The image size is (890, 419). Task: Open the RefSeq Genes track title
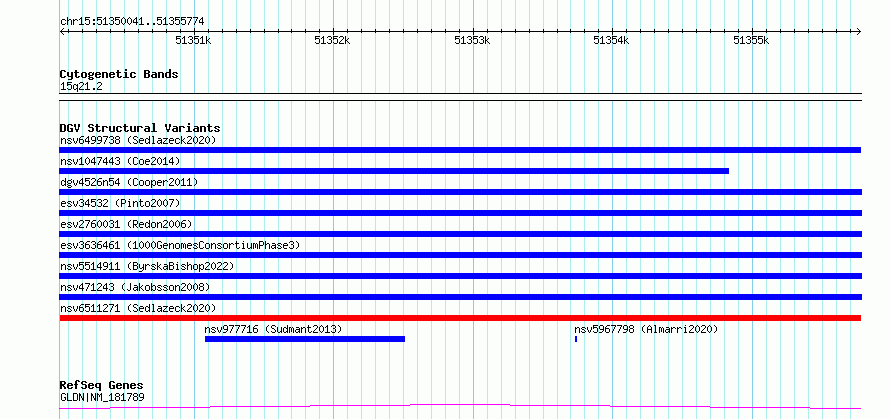click(101, 386)
